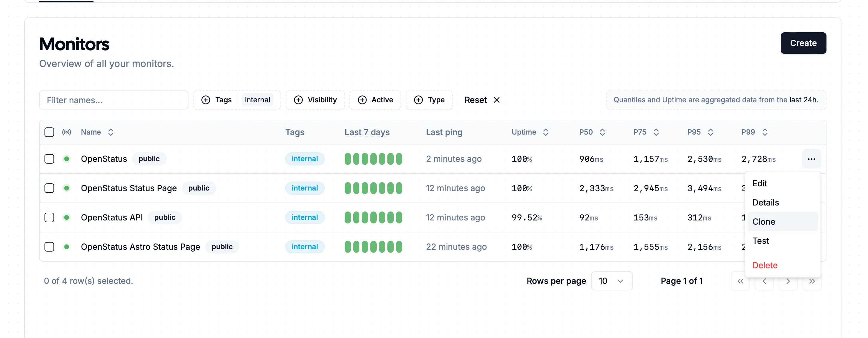Toggle checkbox for OpenStatus Status Page row
This screenshot has height=338, width=868.
point(49,187)
